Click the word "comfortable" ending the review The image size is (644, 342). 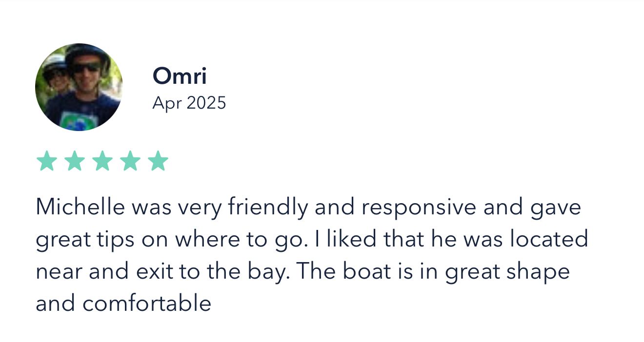[x=146, y=304]
